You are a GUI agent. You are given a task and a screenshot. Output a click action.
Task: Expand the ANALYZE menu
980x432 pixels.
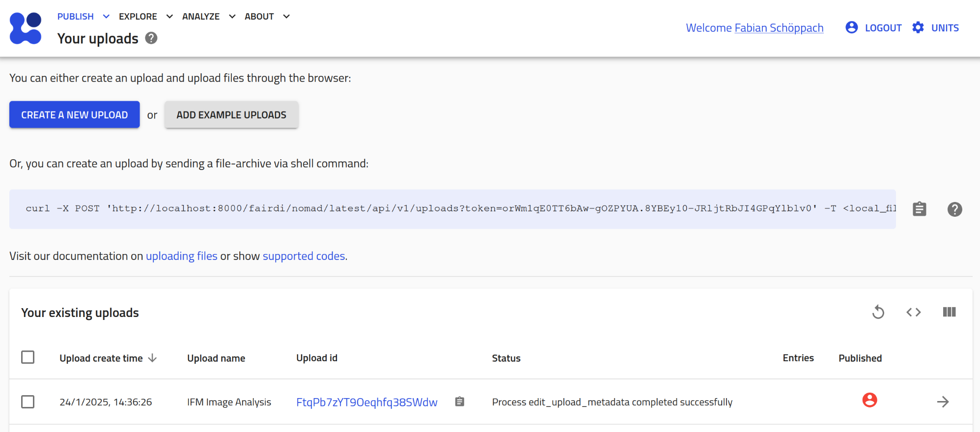(x=208, y=17)
